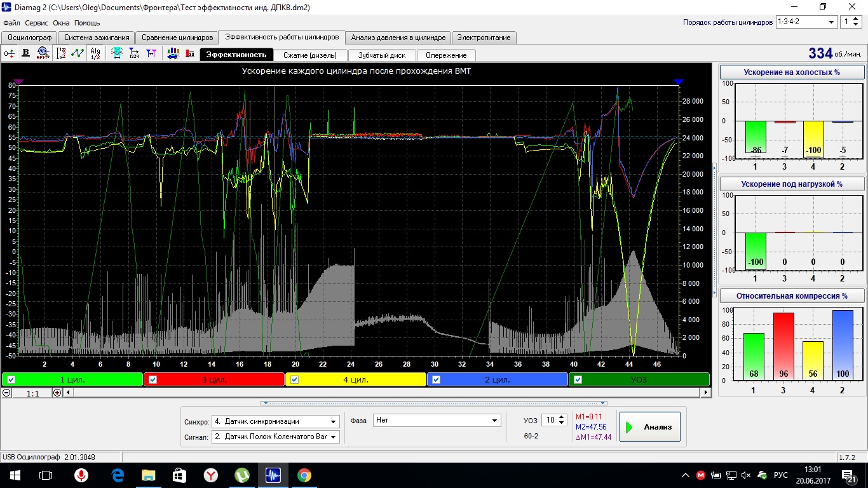Viewport: 868px width, 488px height.
Task: Collapse the bottom panel splitter handle
Action: (x=434, y=403)
